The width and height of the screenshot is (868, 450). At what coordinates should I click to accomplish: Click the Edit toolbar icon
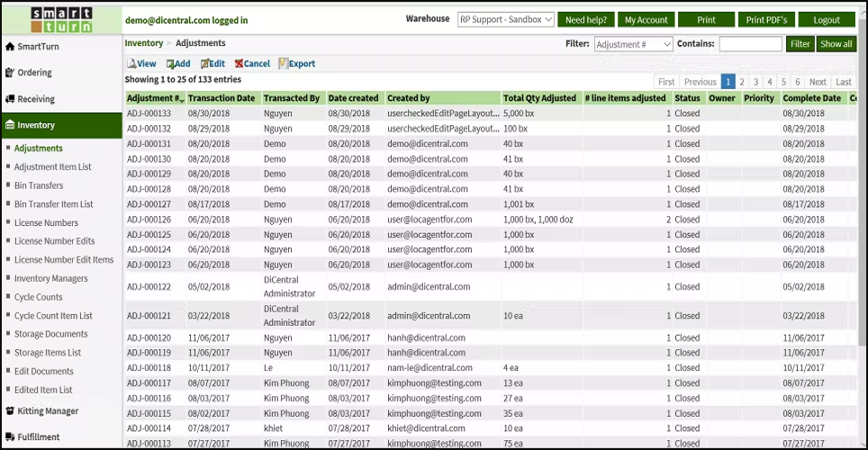point(205,64)
